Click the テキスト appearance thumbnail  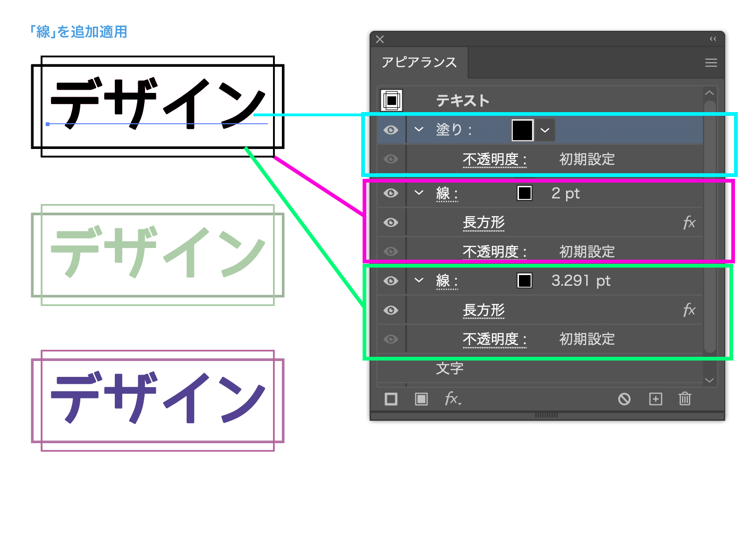[x=392, y=100]
